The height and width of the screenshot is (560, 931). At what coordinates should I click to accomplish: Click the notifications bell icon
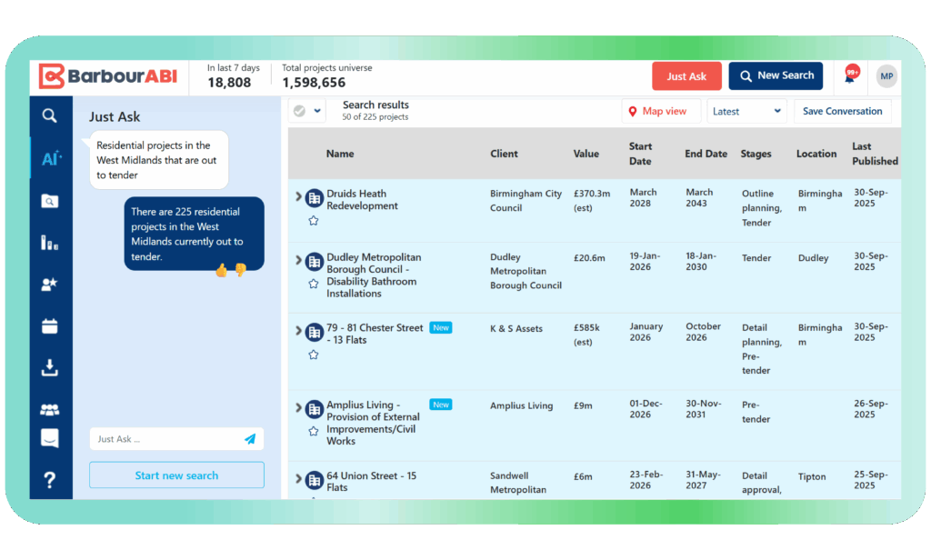pos(850,76)
